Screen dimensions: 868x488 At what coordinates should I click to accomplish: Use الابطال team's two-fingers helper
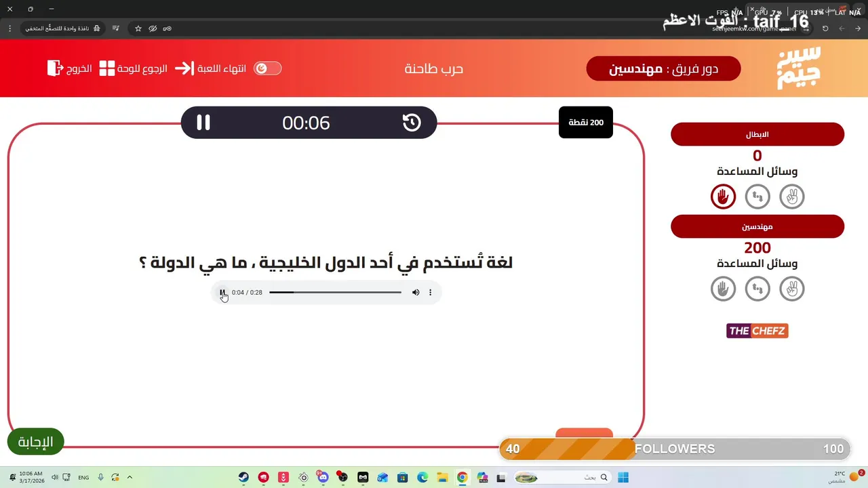click(792, 197)
